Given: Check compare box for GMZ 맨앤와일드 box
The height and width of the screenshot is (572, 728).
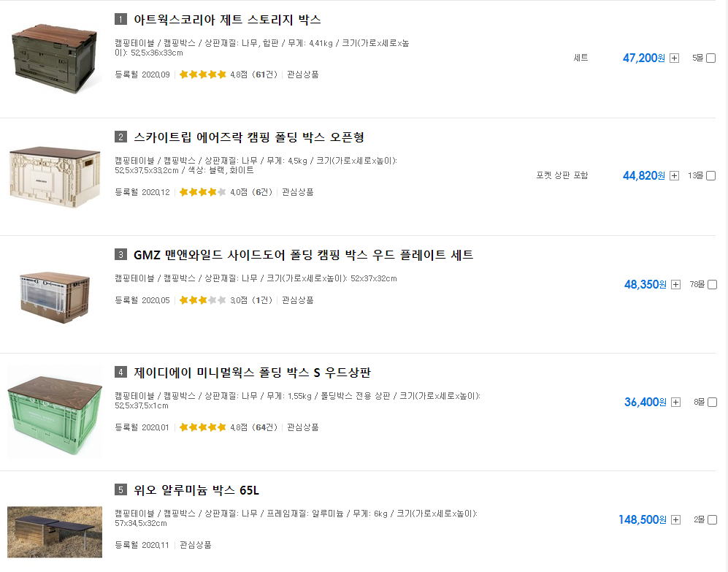Looking at the screenshot, I should coord(712,284).
